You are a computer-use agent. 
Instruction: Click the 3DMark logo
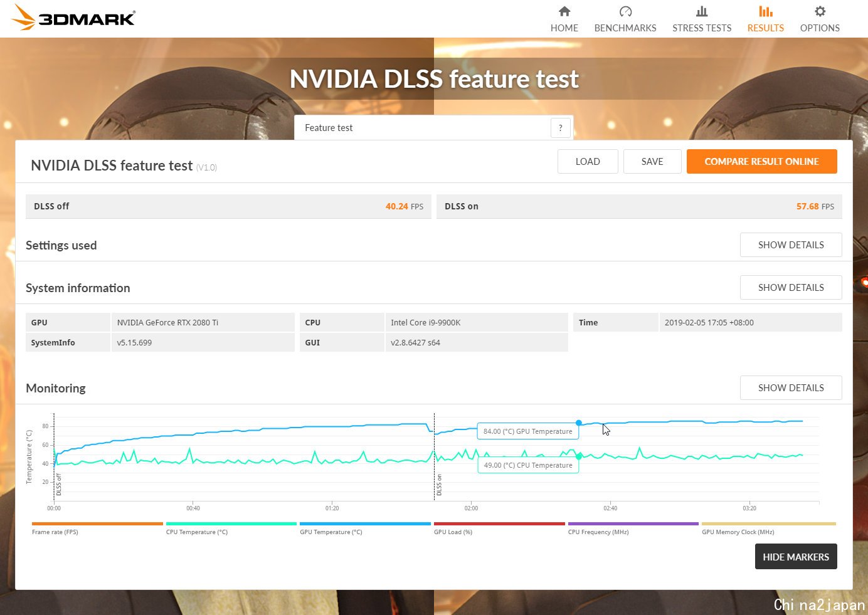[x=73, y=18]
